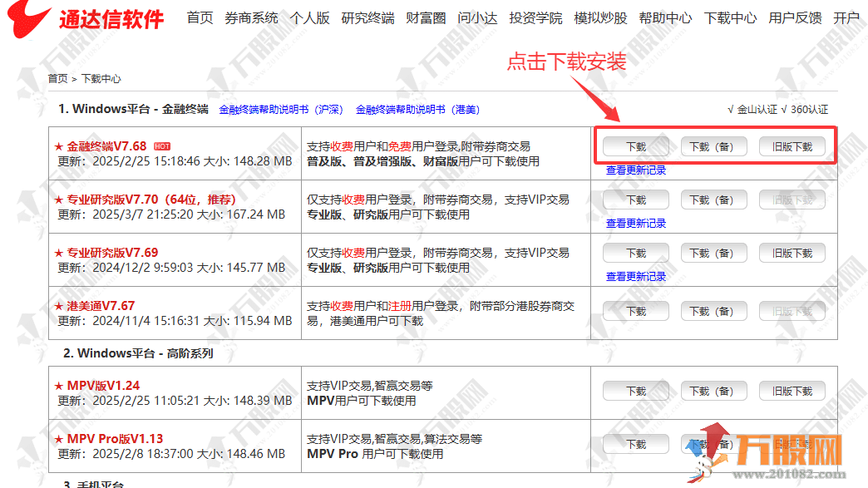Click the 下载中心 breadcrumb text
The height and width of the screenshot is (488, 868).
(x=101, y=79)
